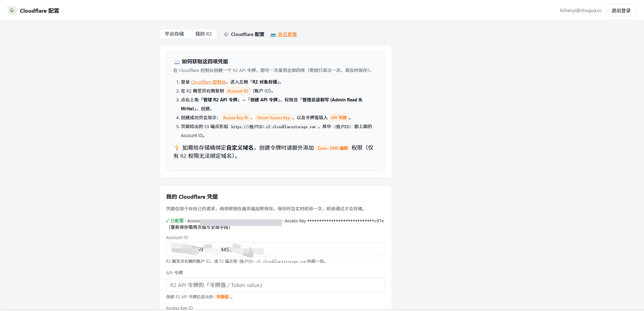644x311 pixels.
Task: Open the Cloudflare 控制台 link
Action: (208, 82)
